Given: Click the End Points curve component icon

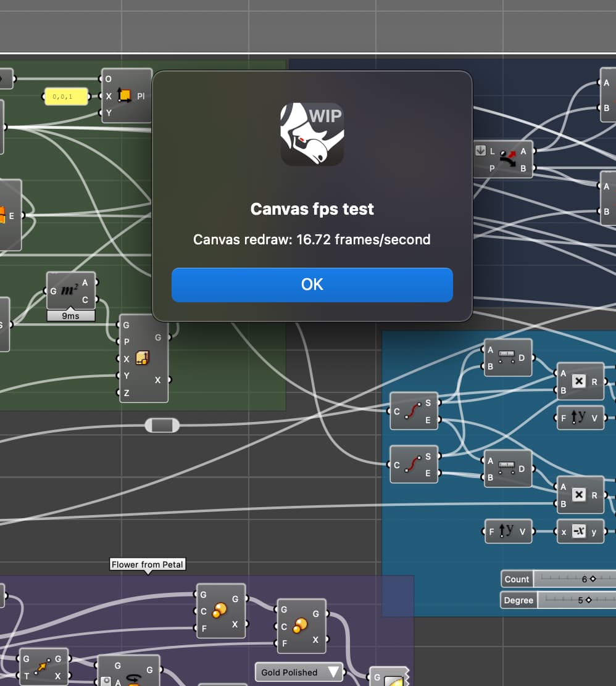Looking at the screenshot, I should point(414,411).
